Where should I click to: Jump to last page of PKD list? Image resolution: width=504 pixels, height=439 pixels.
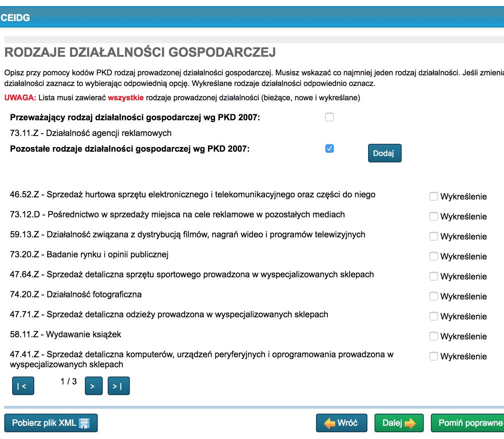pos(118,386)
